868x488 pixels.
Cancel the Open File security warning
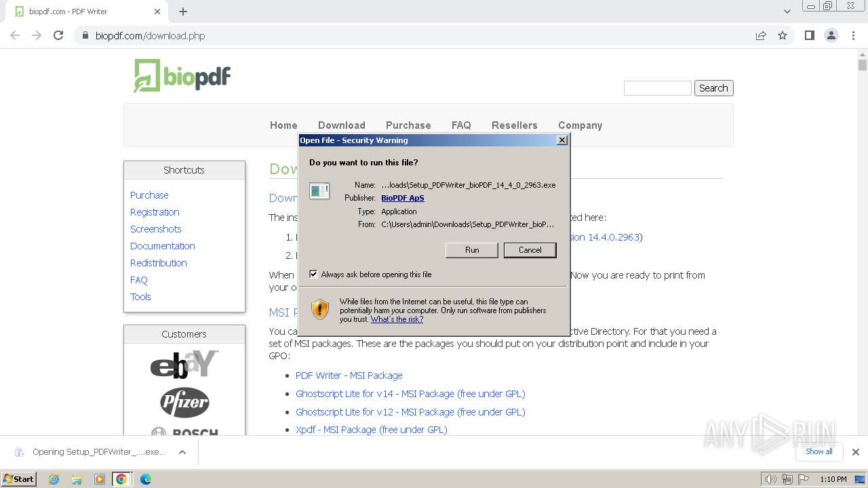[x=530, y=250]
